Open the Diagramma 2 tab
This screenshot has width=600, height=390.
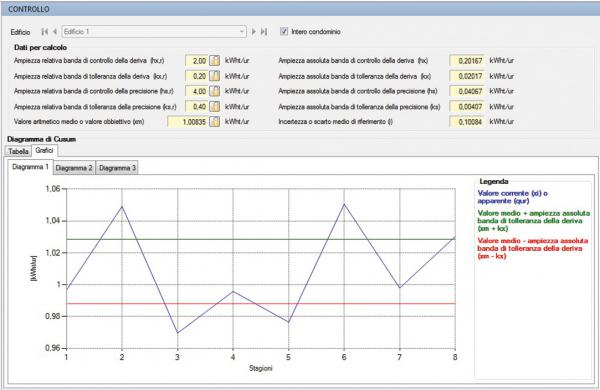click(x=74, y=168)
